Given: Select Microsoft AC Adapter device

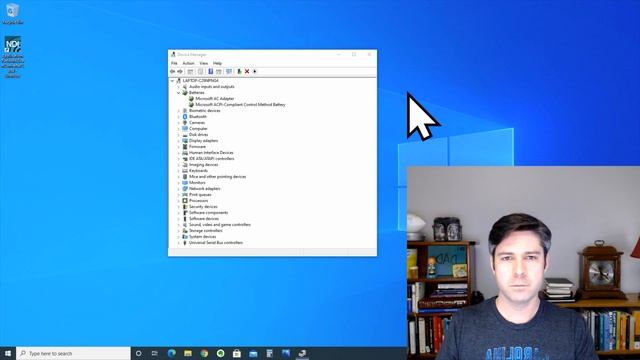Looking at the screenshot, I should click(215, 99).
